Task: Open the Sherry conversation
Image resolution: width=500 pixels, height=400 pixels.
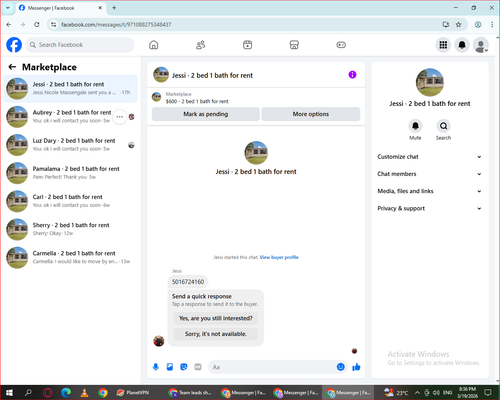Action: [x=70, y=229]
